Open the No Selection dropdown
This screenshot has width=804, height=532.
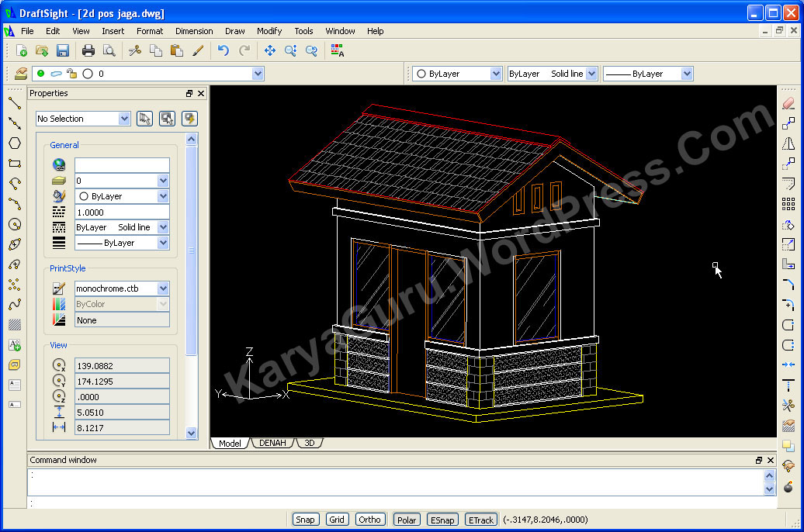click(124, 119)
